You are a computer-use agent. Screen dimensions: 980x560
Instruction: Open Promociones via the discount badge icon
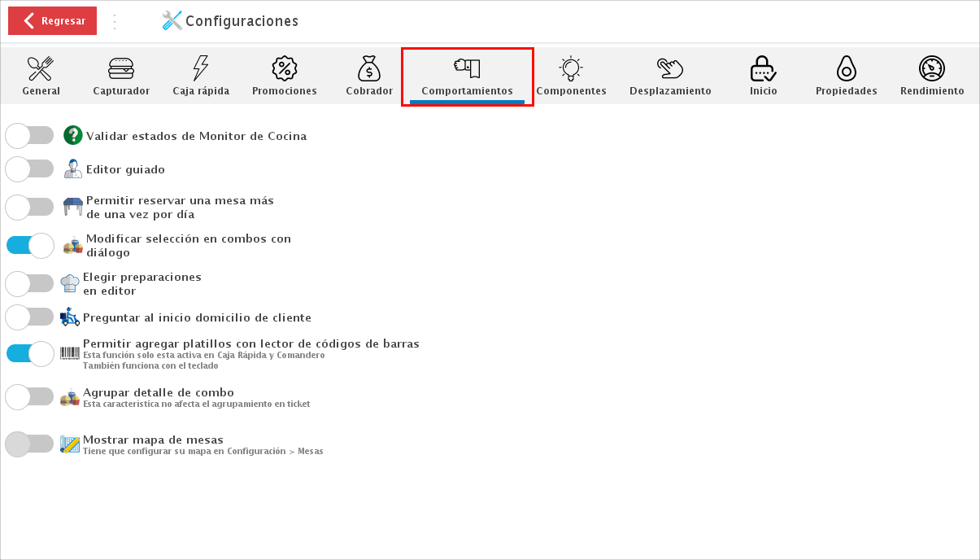coord(284,69)
